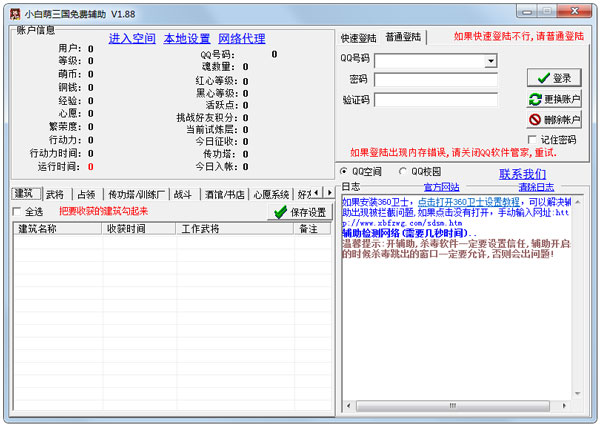Open the 网络代理 link

[x=242, y=39]
